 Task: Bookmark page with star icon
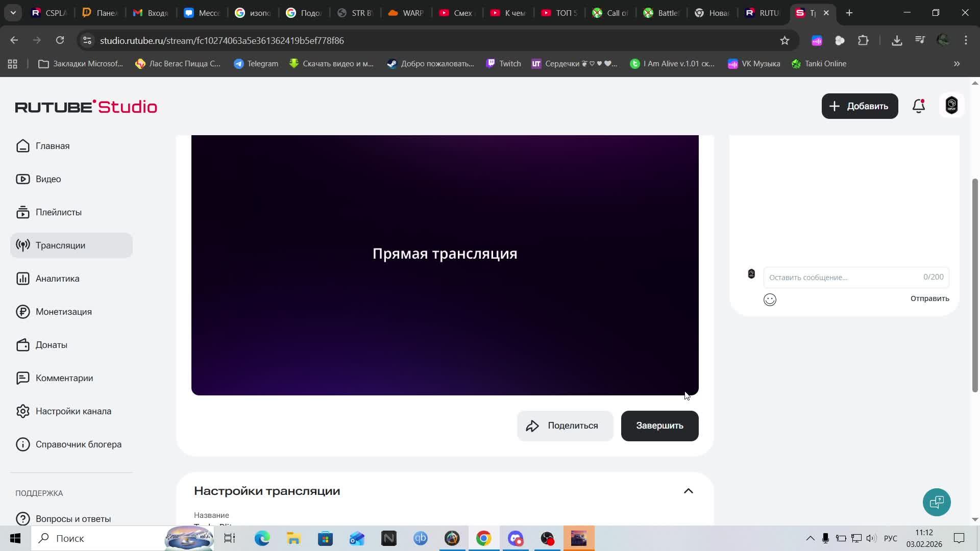pos(785,40)
